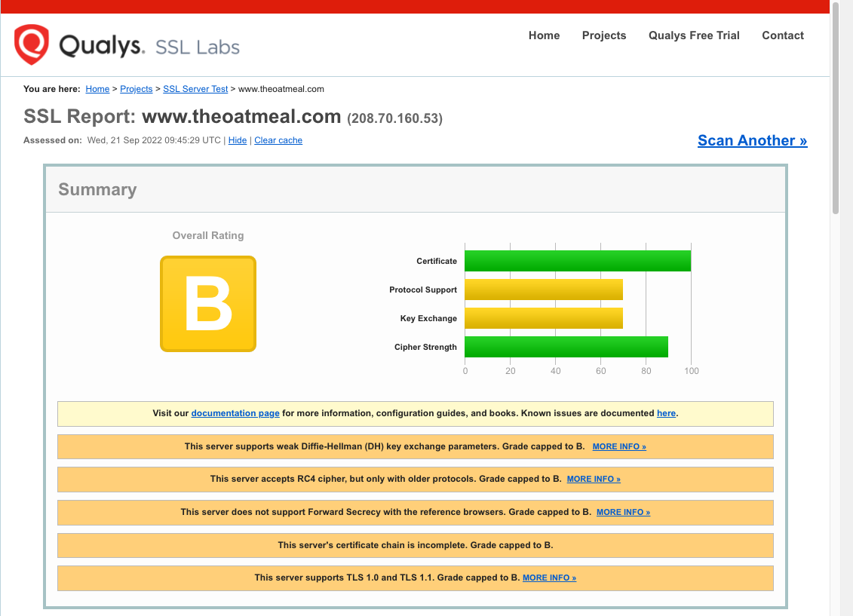Screen dimensions: 853x616
Task: Open MORE INFO for TLS 1.0 and 1.1 warning
Action: [x=549, y=578]
